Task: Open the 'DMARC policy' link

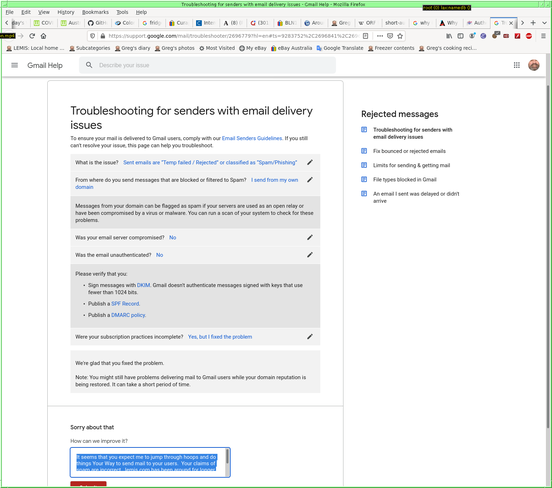Action: [x=128, y=315]
